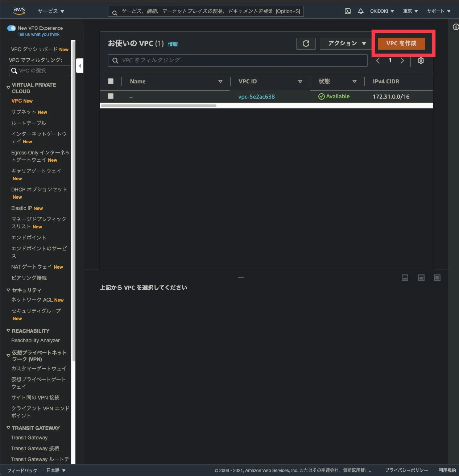Sort by the 状態 column arrow
Viewport: 459px width, 476px height.
pos(354,82)
